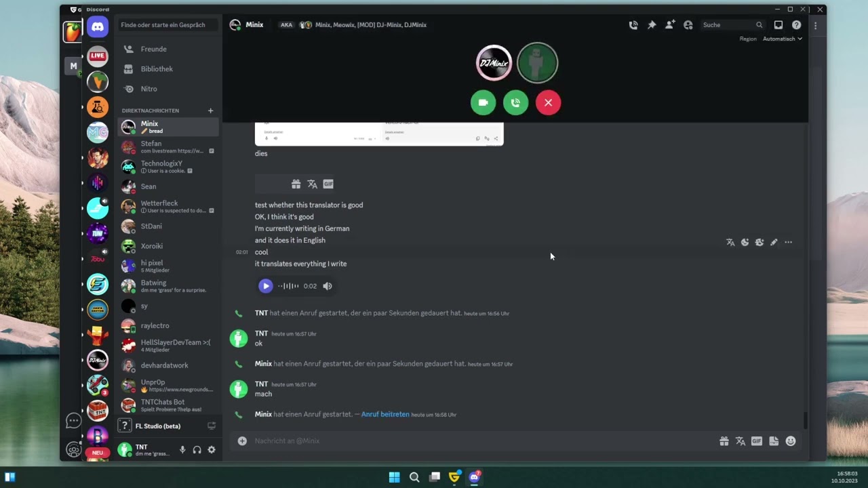The height and width of the screenshot is (488, 868).
Task: Play the voice message
Action: tap(265, 286)
